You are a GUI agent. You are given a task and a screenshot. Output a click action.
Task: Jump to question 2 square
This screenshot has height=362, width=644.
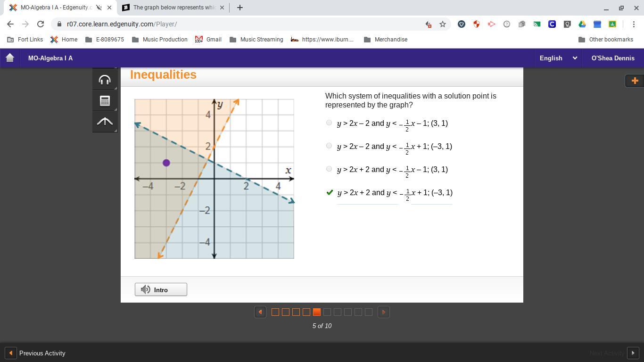[286, 312]
